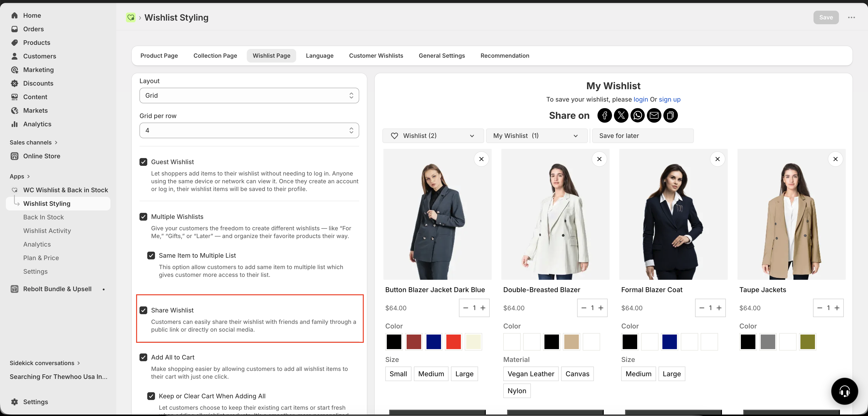Toggle Keep or Clear Cart When Adding All
This screenshot has height=416, width=868.
point(151,396)
